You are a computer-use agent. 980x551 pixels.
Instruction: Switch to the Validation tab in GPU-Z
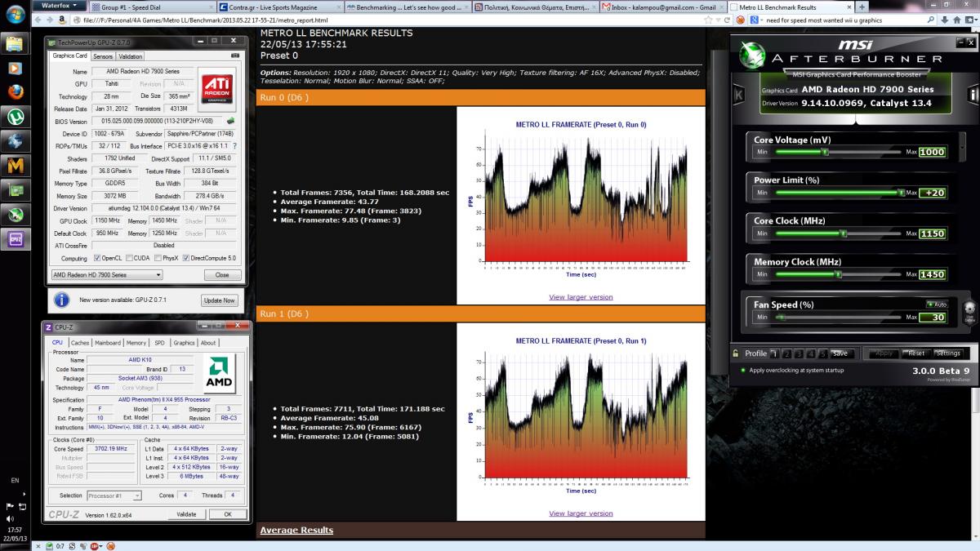(131, 56)
